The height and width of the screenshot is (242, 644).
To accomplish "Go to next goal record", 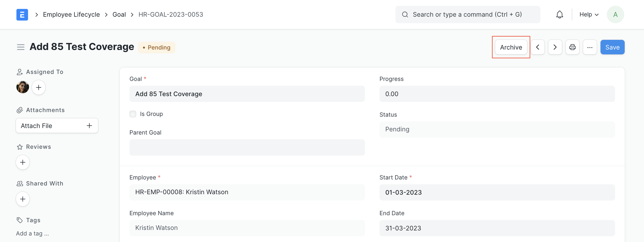I will (555, 47).
